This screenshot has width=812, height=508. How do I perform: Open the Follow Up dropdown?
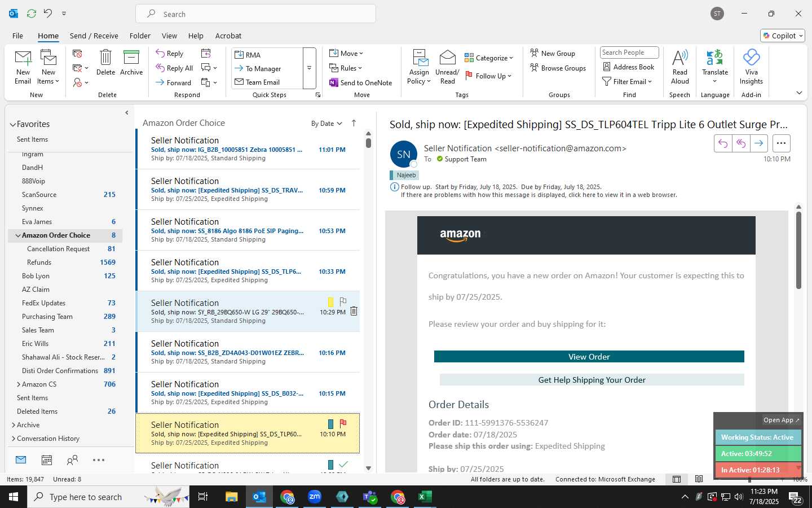point(488,76)
